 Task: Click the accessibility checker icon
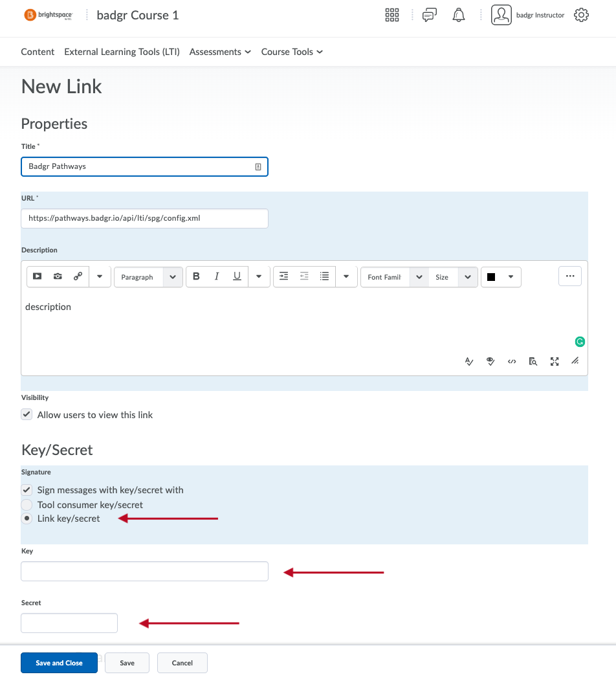pyautogui.click(x=490, y=361)
